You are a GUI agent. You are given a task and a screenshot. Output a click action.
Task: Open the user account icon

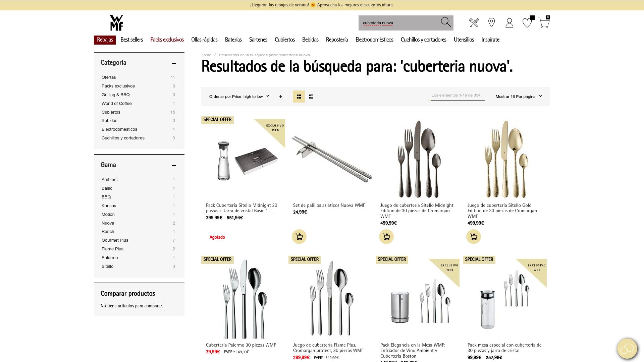pos(509,23)
